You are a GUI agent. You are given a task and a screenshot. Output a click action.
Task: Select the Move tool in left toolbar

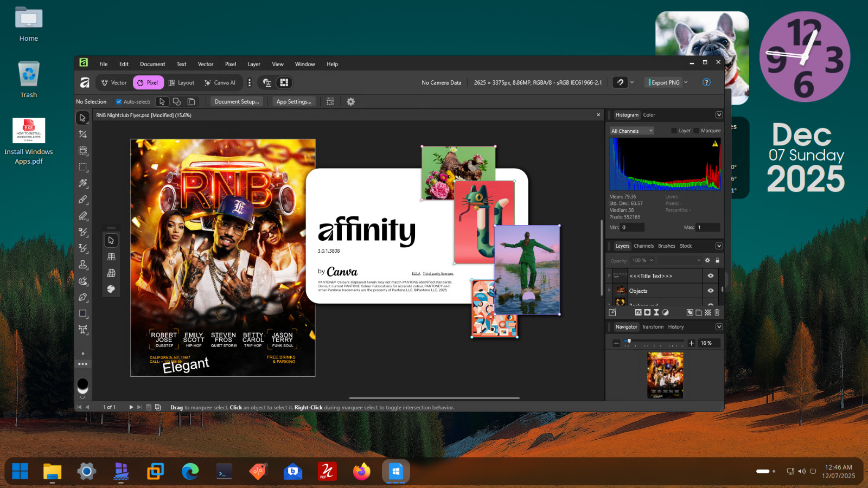pyautogui.click(x=82, y=118)
